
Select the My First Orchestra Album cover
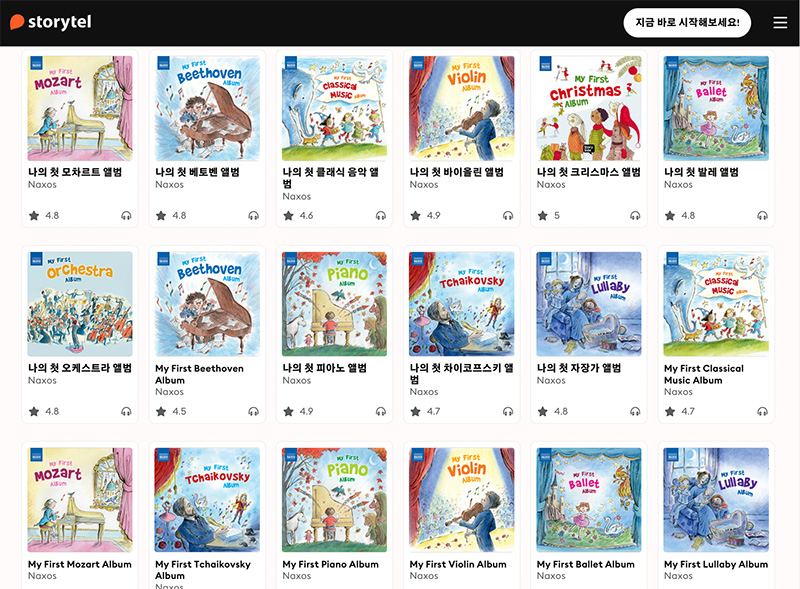[80, 304]
